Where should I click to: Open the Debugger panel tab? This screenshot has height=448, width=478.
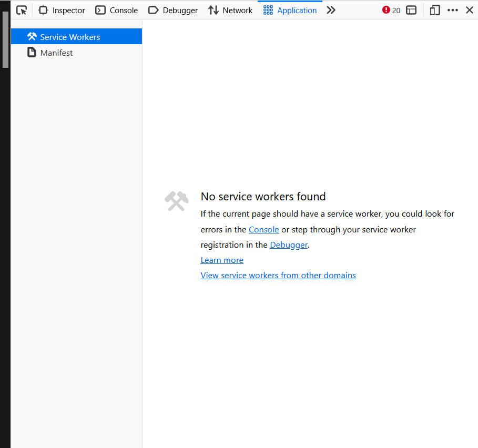pyautogui.click(x=173, y=10)
